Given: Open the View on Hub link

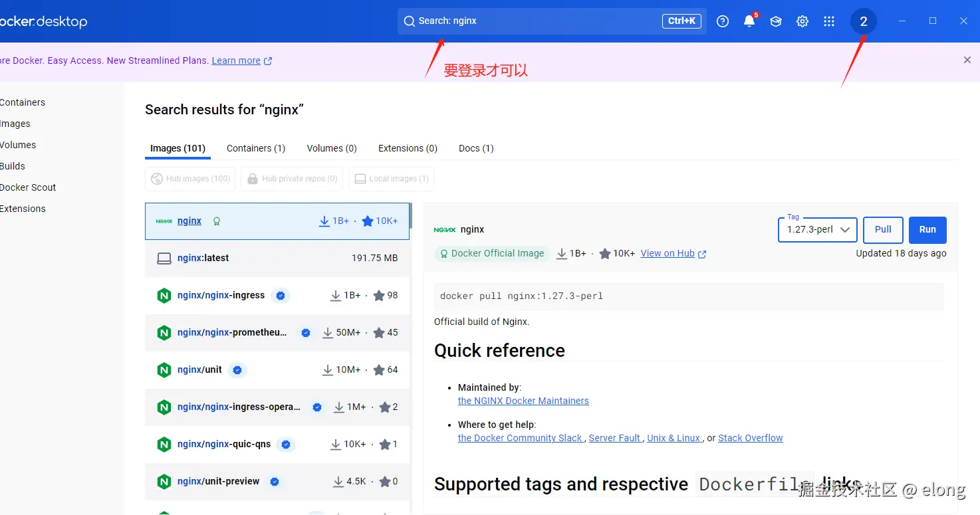Looking at the screenshot, I should pos(673,253).
